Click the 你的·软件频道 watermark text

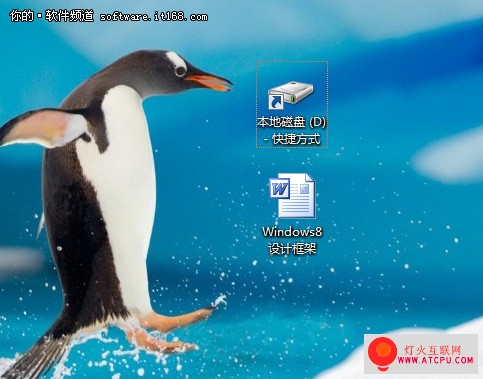pos(52,15)
